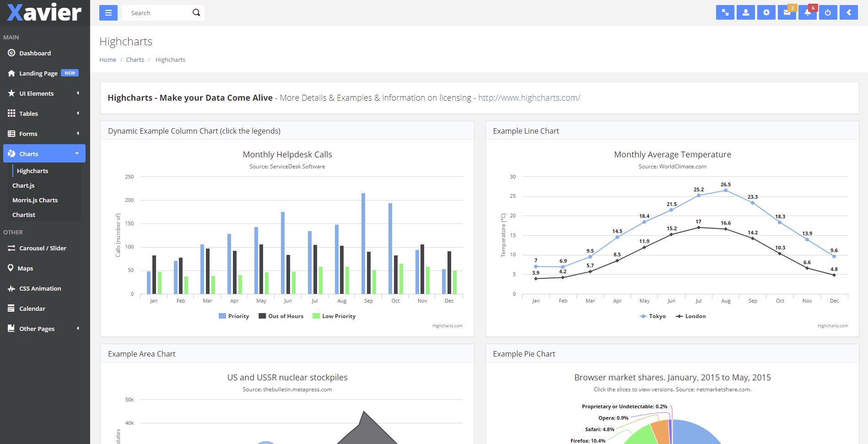
Task: Open the notifications bell icon
Action: pos(807,13)
